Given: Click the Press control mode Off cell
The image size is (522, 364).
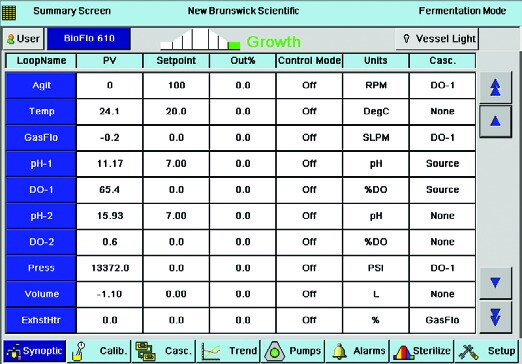Looking at the screenshot, I should coord(309,268).
